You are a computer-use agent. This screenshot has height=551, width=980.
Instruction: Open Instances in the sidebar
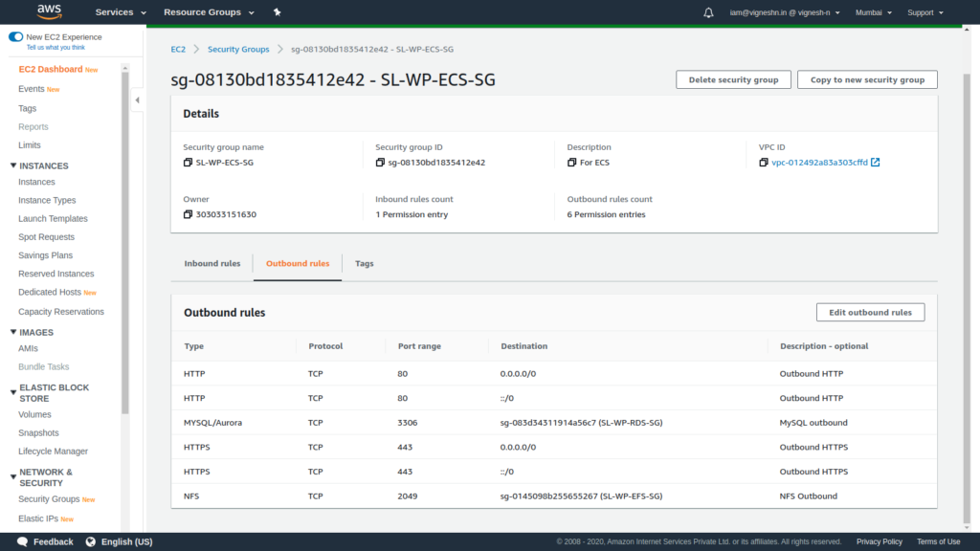[x=37, y=183]
